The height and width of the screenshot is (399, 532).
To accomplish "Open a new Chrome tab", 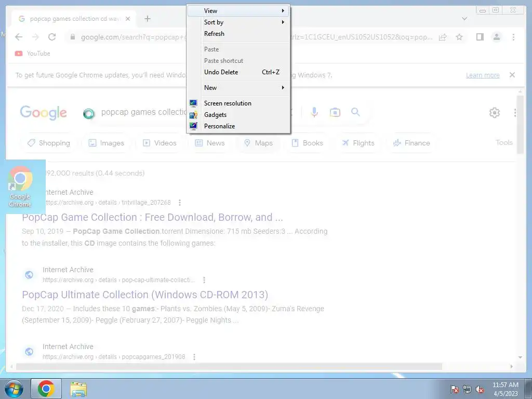I will 147,19.
